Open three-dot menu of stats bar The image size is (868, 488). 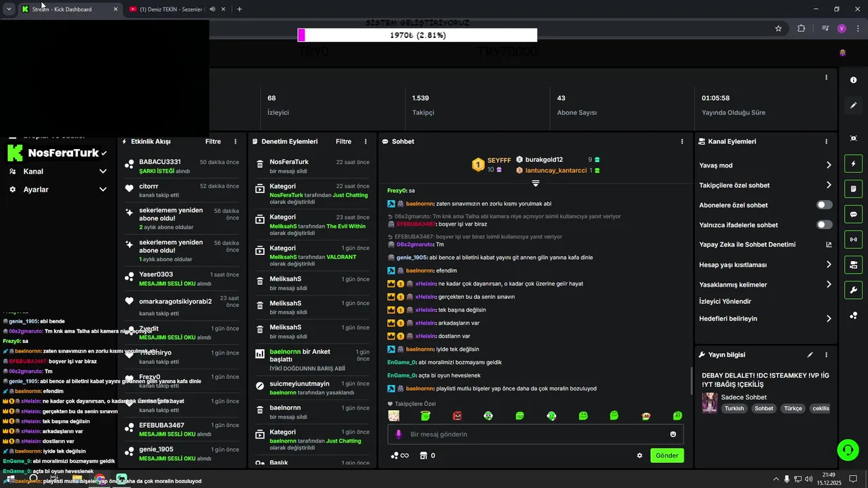(826, 77)
